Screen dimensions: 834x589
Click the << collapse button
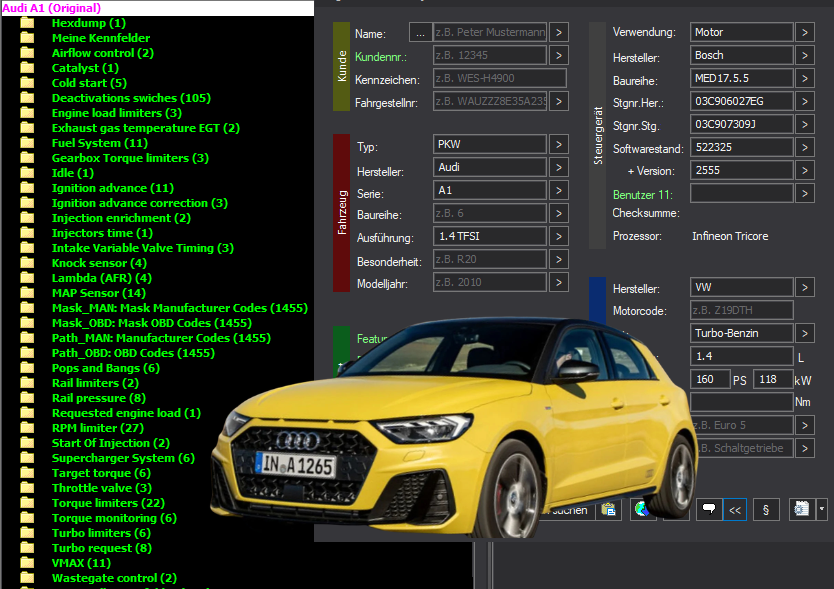pos(735,510)
